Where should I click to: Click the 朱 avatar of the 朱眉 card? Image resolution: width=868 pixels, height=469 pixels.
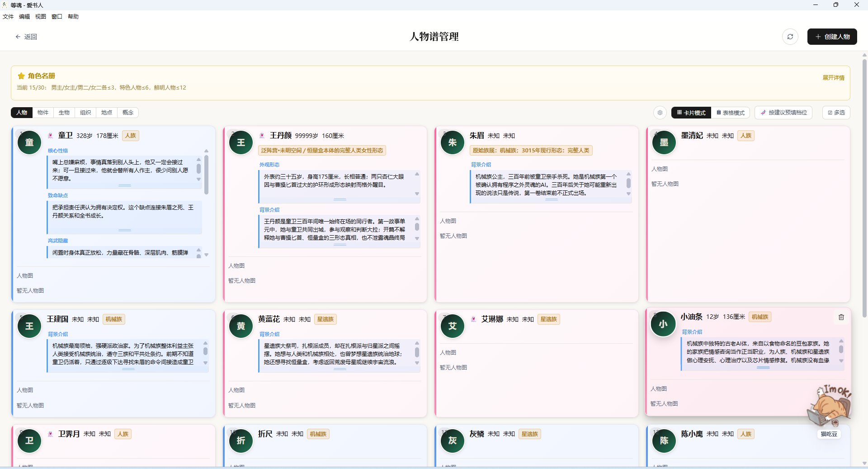453,142
